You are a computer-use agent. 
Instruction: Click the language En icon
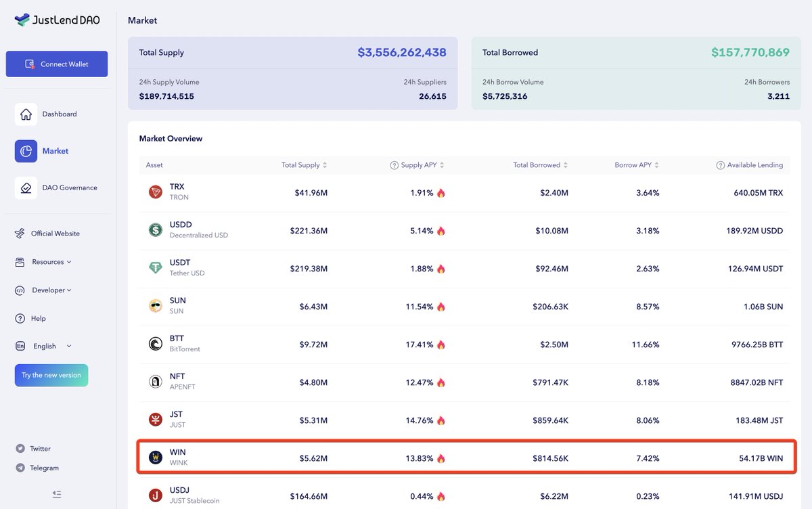pyautogui.click(x=20, y=346)
